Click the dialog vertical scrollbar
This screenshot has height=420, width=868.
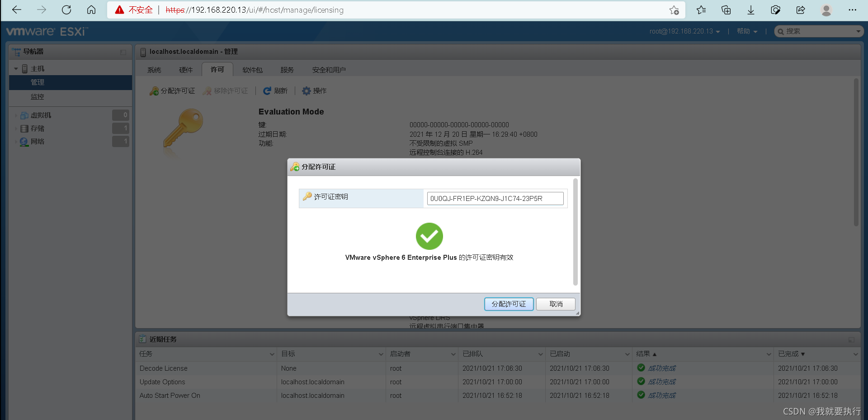tap(576, 232)
